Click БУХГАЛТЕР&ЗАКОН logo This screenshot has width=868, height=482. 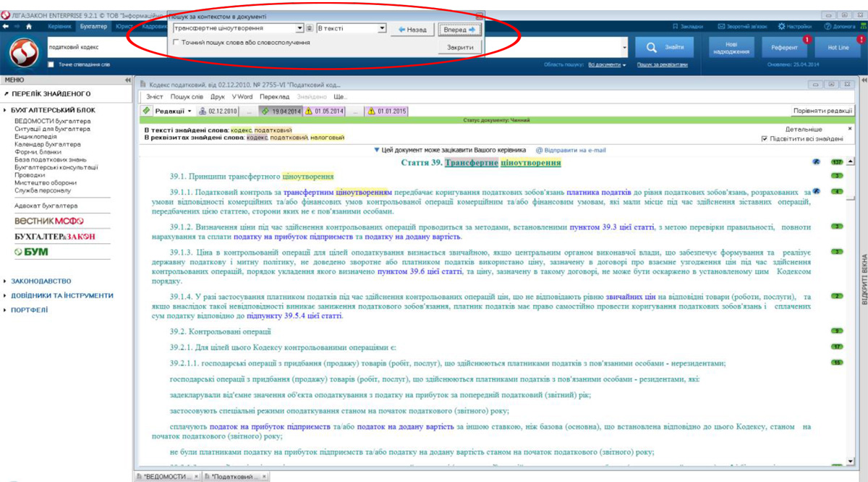(55, 237)
